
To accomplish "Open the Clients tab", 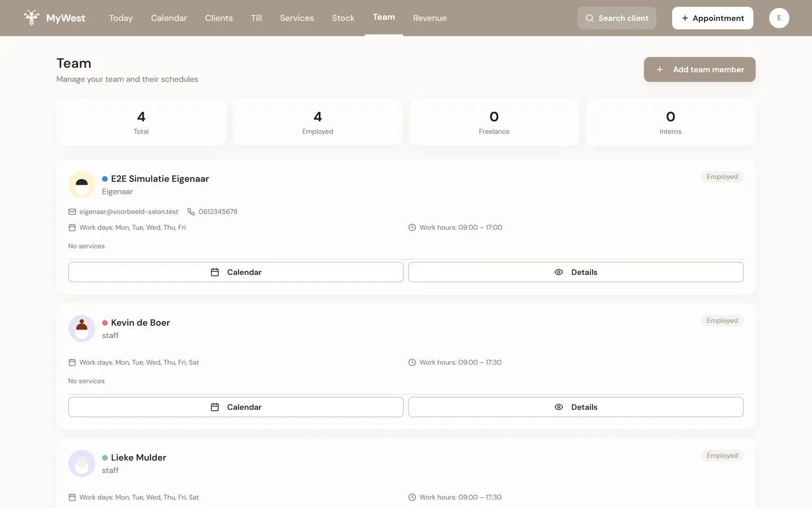I will 219,18.
